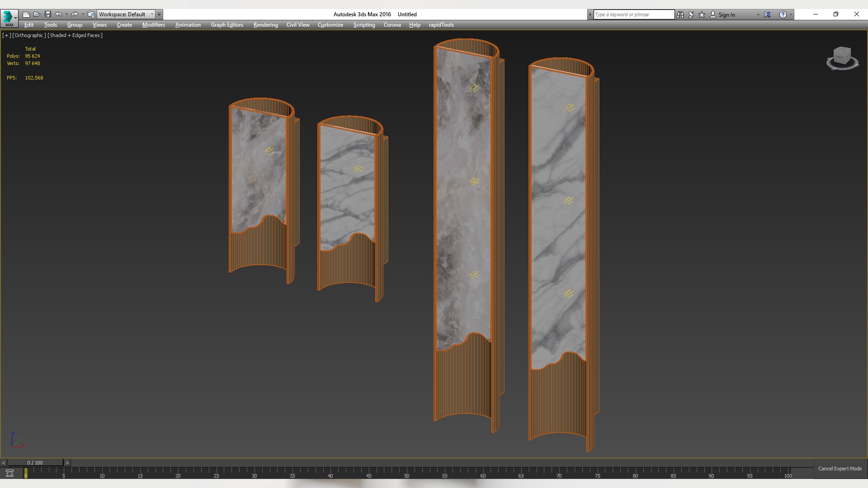Open the Rendering menu
The width and height of the screenshot is (868, 488).
click(x=265, y=25)
